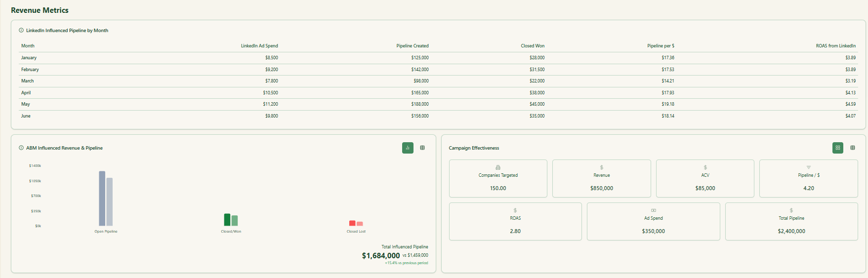The height and width of the screenshot is (278, 868).
Task: Click the Revenue value $850,000
Action: [602, 188]
